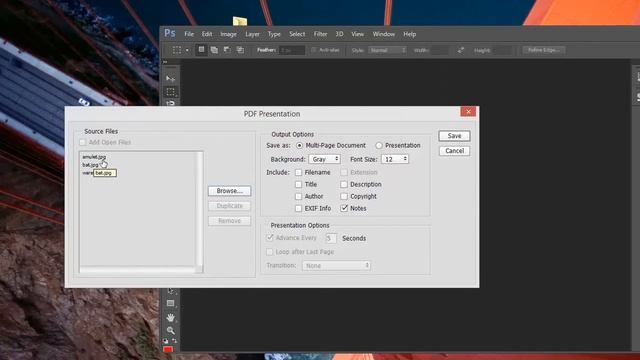Click the swap width and height arrows icon
Image resolution: width=640 pixels, height=360 pixels.
point(461,50)
